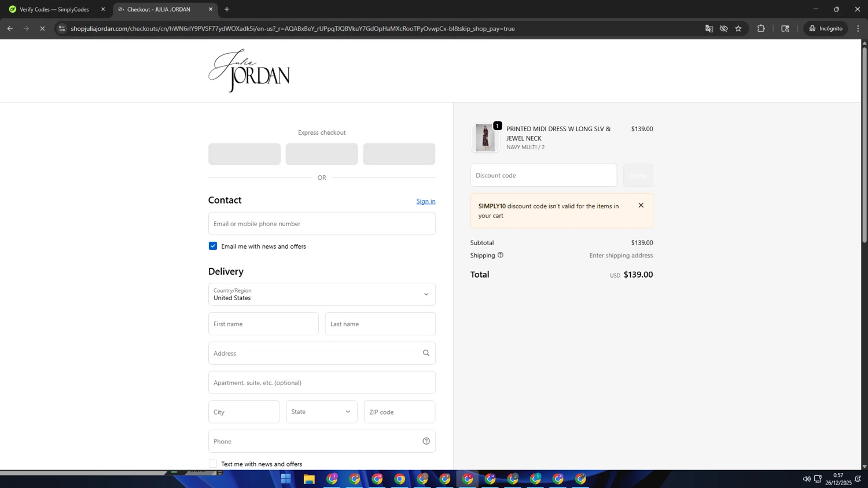Close the Checkout - JULIA JORDAN tab
868x488 pixels.
(x=211, y=9)
